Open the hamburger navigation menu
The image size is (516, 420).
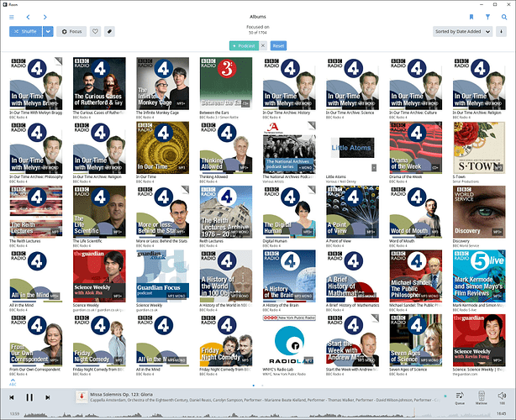[x=12, y=17]
